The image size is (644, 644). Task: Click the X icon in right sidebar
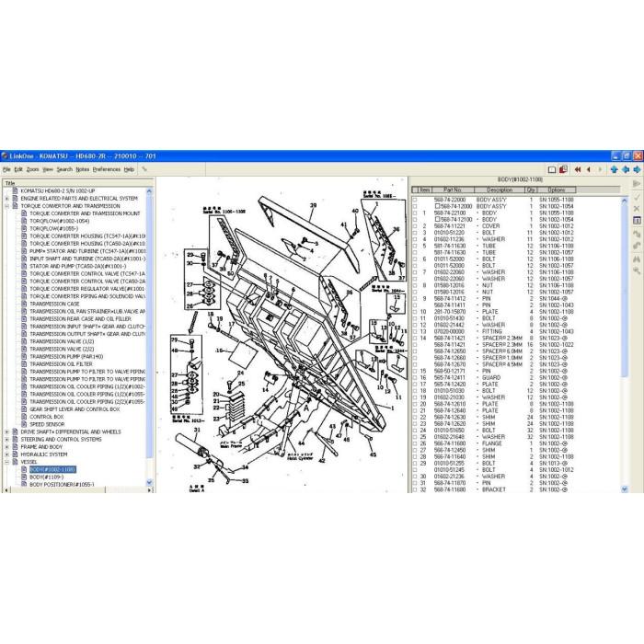(x=637, y=209)
